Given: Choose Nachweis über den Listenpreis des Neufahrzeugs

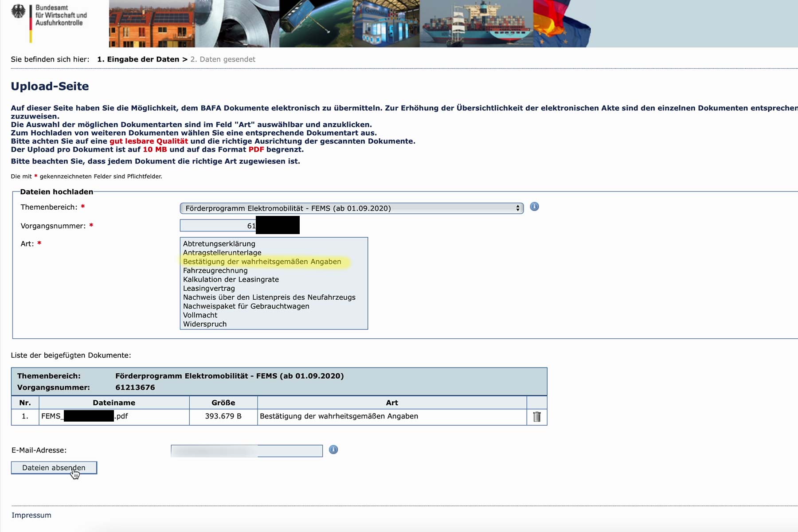Looking at the screenshot, I should tap(269, 297).
